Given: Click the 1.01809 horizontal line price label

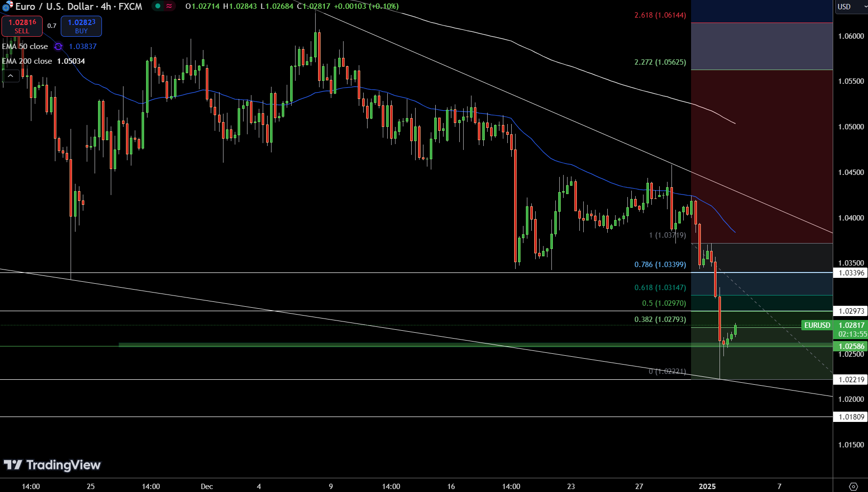Looking at the screenshot, I should coord(851,417).
